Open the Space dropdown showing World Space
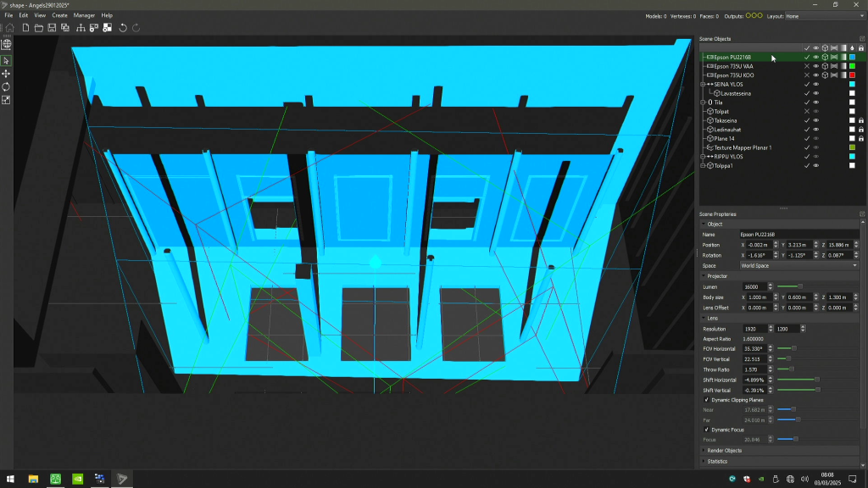This screenshot has height=488, width=868. click(x=798, y=266)
